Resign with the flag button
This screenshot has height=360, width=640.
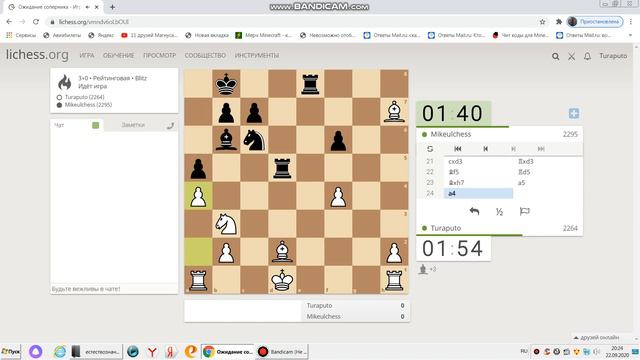pyautogui.click(x=524, y=211)
